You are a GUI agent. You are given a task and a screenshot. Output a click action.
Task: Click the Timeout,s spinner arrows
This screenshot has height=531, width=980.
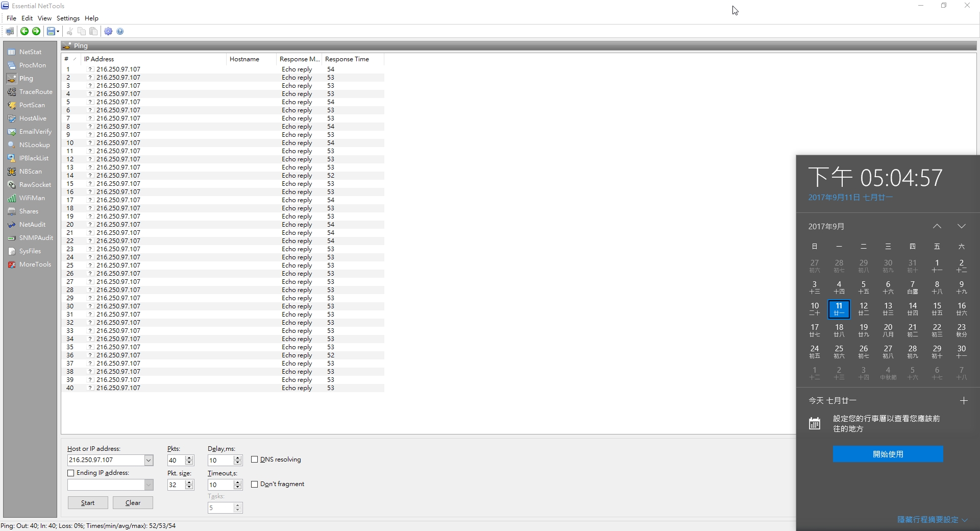point(237,485)
